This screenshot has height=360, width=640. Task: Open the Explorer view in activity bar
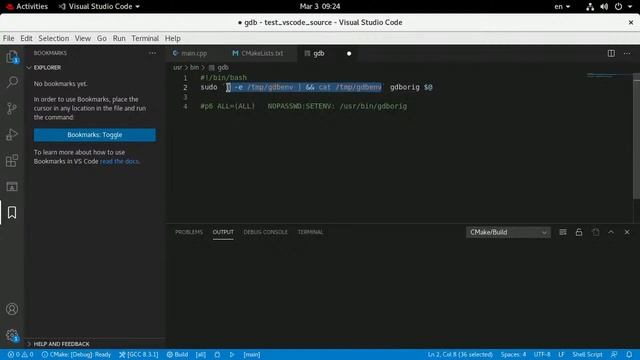pyautogui.click(x=12, y=57)
